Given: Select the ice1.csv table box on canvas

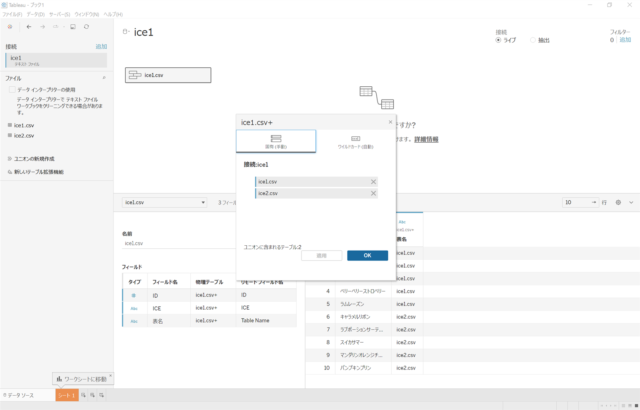Looking at the screenshot, I should pyautogui.click(x=168, y=75).
